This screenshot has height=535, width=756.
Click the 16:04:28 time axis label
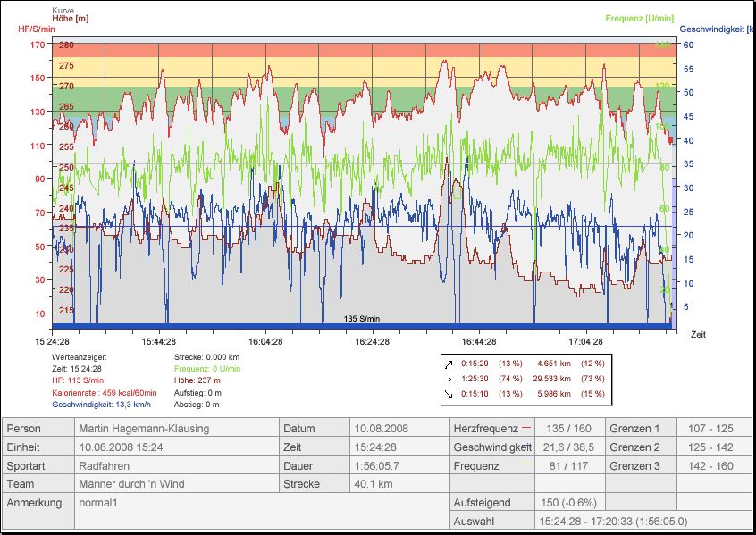265,341
